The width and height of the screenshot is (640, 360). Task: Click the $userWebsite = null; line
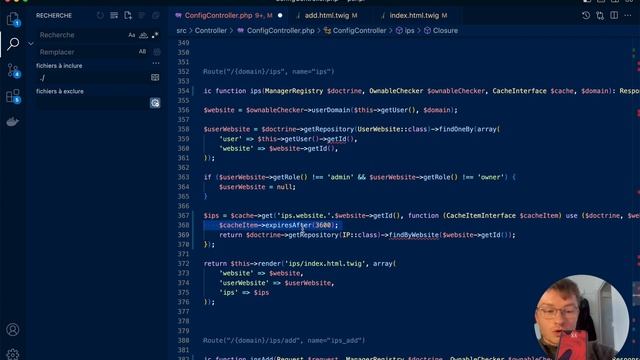[257, 187]
